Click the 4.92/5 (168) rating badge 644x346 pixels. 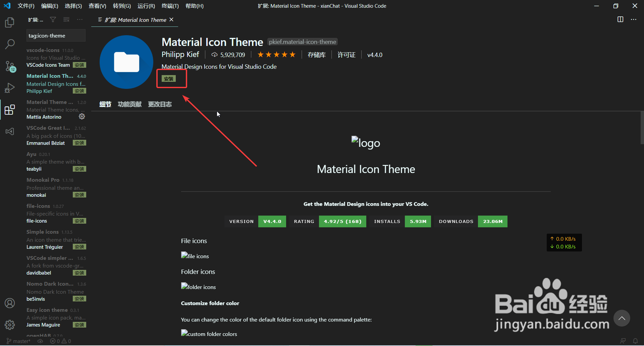[x=342, y=221]
